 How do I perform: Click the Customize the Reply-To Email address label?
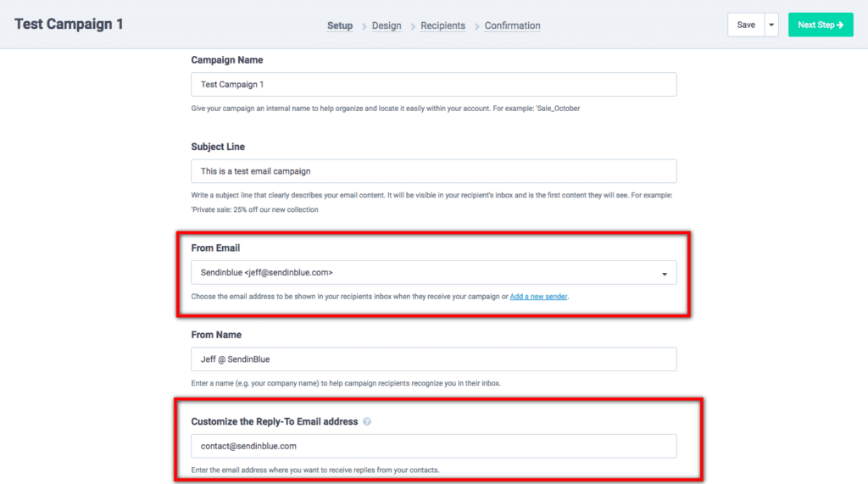point(274,422)
